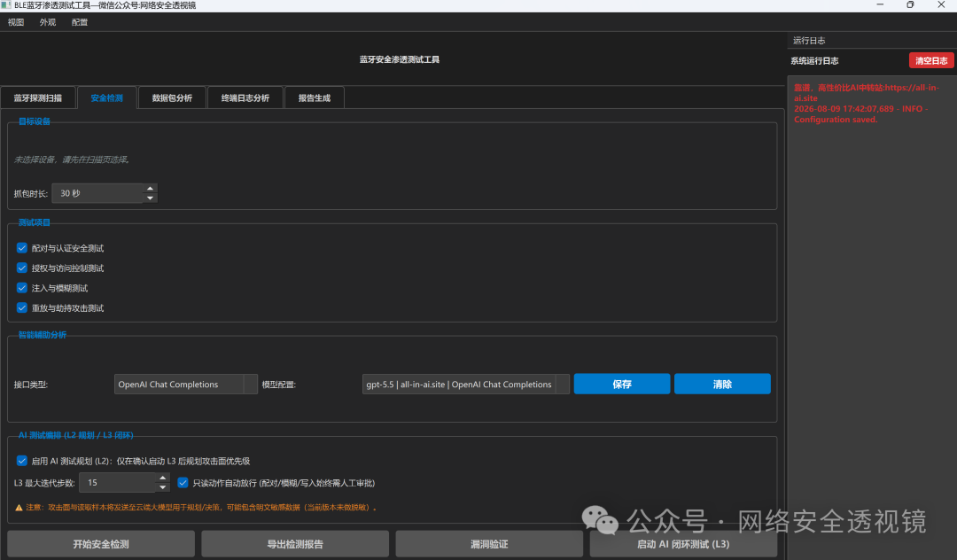Image resolution: width=957 pixels, height=560 pixels.
Task: Minimize the application window
Action: 880,5
